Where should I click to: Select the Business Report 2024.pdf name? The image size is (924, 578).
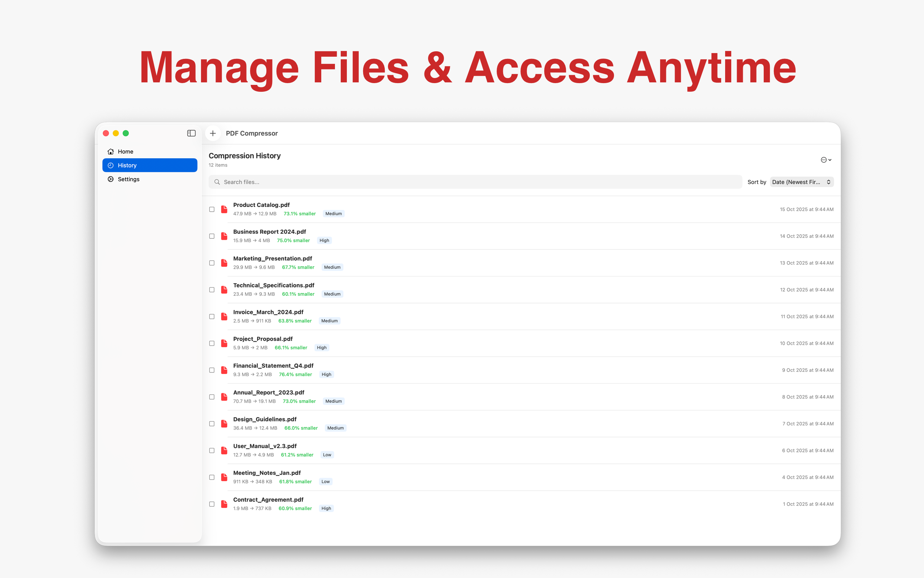coord(270,232)
